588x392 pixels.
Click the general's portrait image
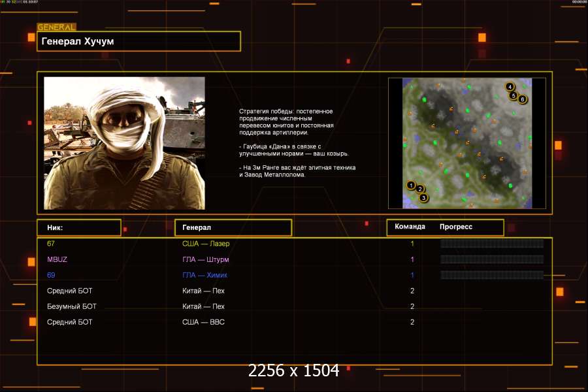click(x=125, y=143)
